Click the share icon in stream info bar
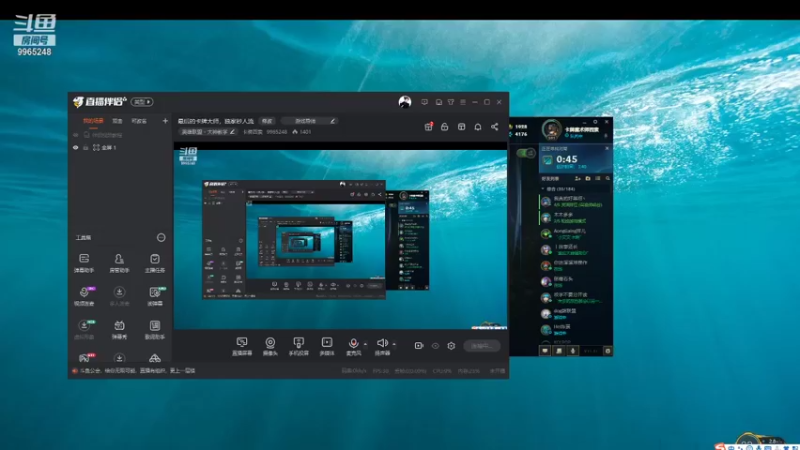This screenshot has height=450, width=800. 494,127
